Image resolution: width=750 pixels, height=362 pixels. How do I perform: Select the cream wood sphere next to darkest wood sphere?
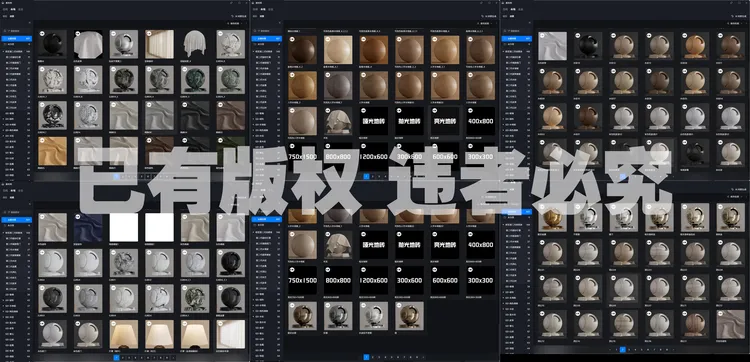click(x=338, y=50)
